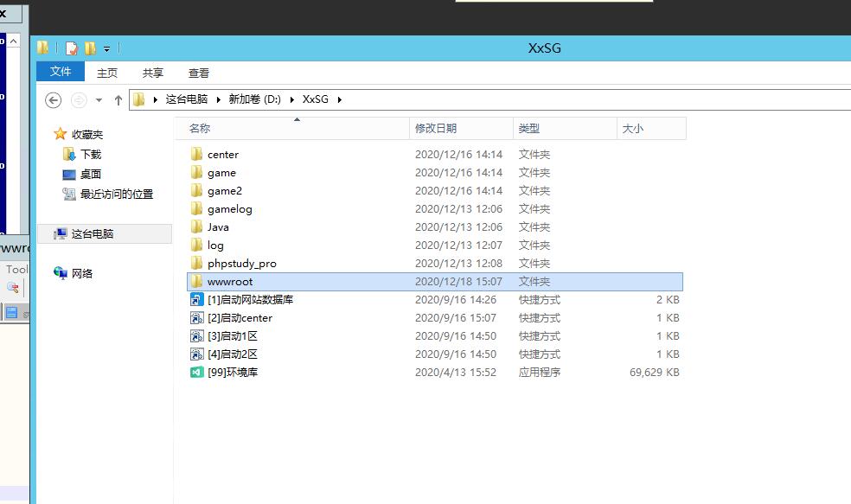The width and height of the screenshot is (851, 504).
Task: Open the Customize Quick Access Toolbar dropdown
Action: tap(106, 48)
